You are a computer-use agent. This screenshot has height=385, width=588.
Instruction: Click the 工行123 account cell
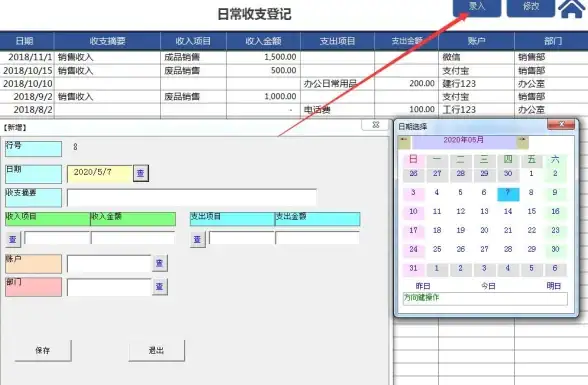click(x=477, y=110)
